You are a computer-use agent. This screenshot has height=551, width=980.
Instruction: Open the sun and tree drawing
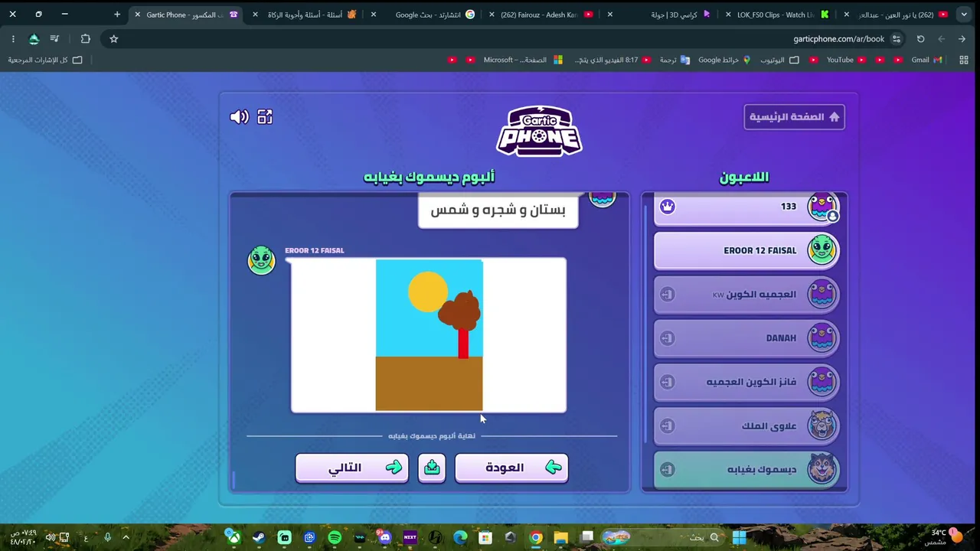[429, 335]
